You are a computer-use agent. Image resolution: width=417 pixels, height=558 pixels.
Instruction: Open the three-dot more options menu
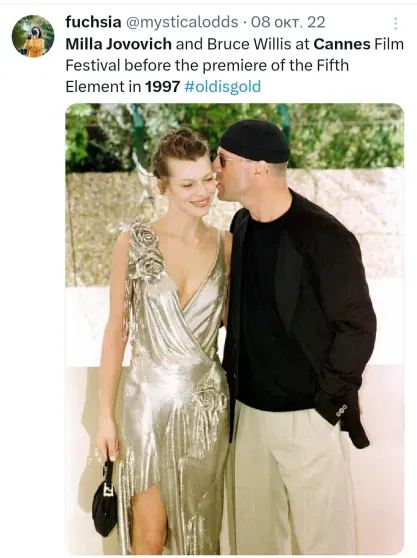(395, 23)
